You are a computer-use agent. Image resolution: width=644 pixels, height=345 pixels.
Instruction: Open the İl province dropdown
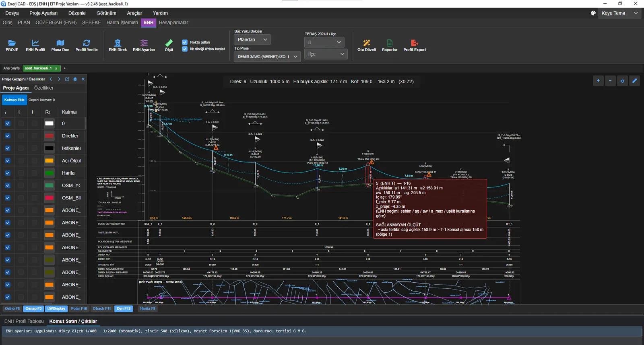324,42
